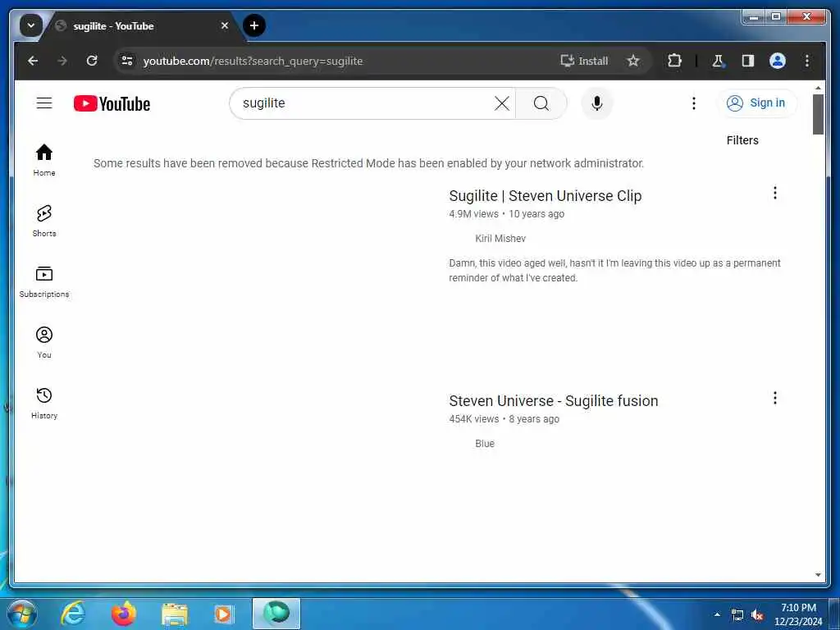Open Steven Universe - Sugilite fusion video
Screen dimensions: 840x630
(x=554, y=400)
